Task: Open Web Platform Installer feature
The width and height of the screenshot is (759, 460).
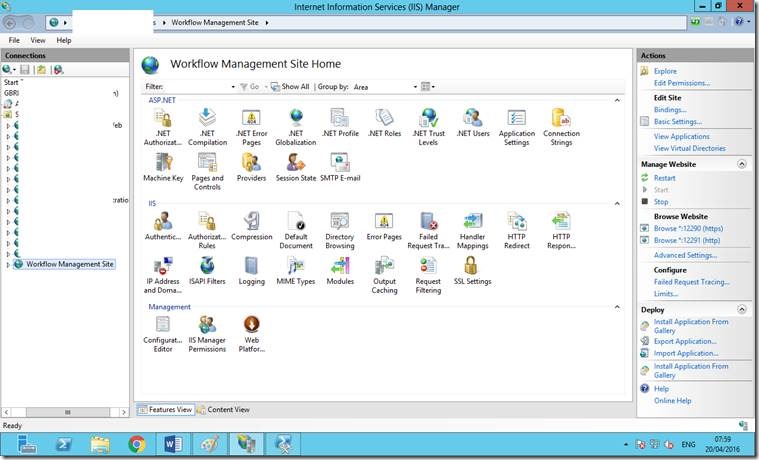Action: (252, 334)
